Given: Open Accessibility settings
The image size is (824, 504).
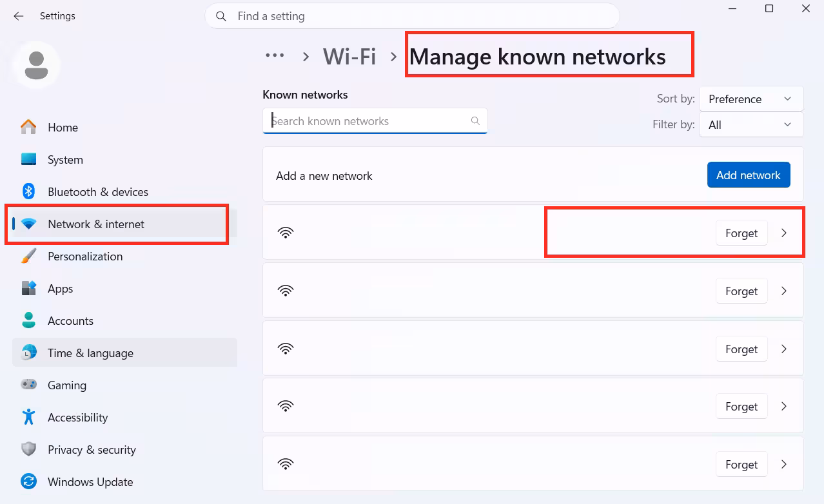Looking at the screenshot, I should click(124, 417).
